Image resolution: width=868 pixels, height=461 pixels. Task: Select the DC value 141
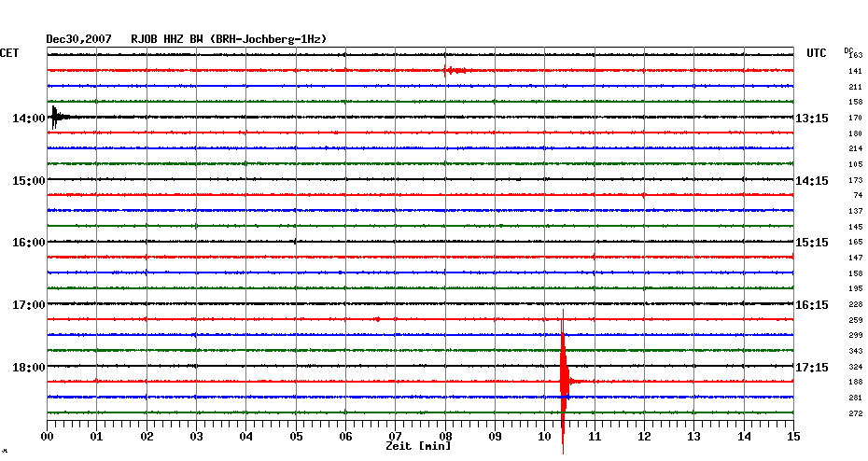(855, 72)
